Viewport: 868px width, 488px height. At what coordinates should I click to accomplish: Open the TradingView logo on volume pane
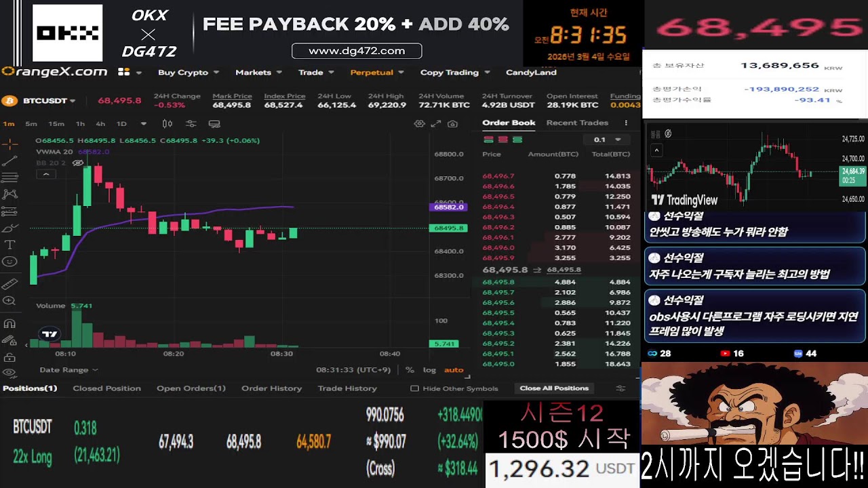(x=50, y=334)
